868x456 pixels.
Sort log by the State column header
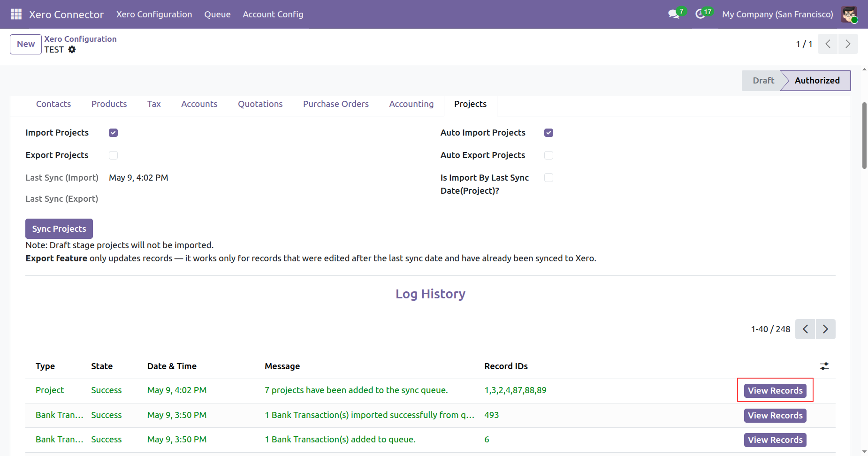click(102, 366)
